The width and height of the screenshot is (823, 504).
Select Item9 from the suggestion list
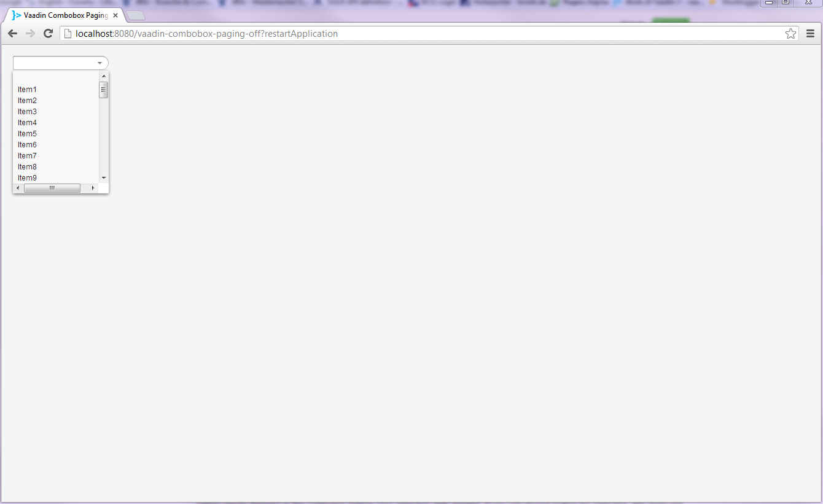pyautogui.click(x=27, y=177)
